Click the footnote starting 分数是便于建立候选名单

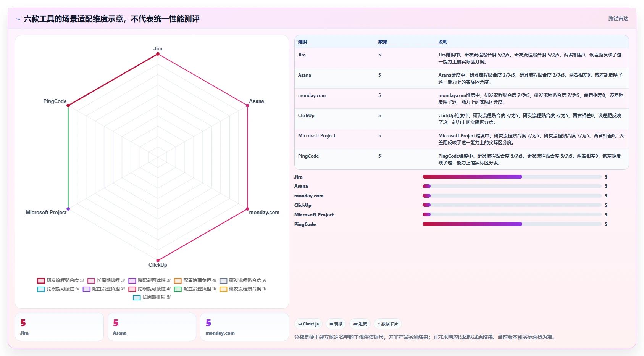tap(426, 337)
